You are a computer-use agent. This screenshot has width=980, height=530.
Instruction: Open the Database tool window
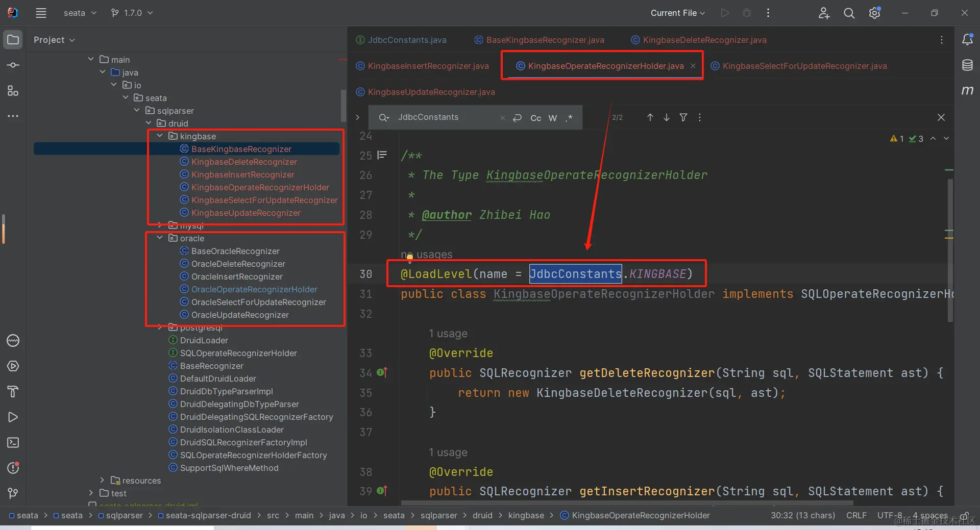point(967,65)
